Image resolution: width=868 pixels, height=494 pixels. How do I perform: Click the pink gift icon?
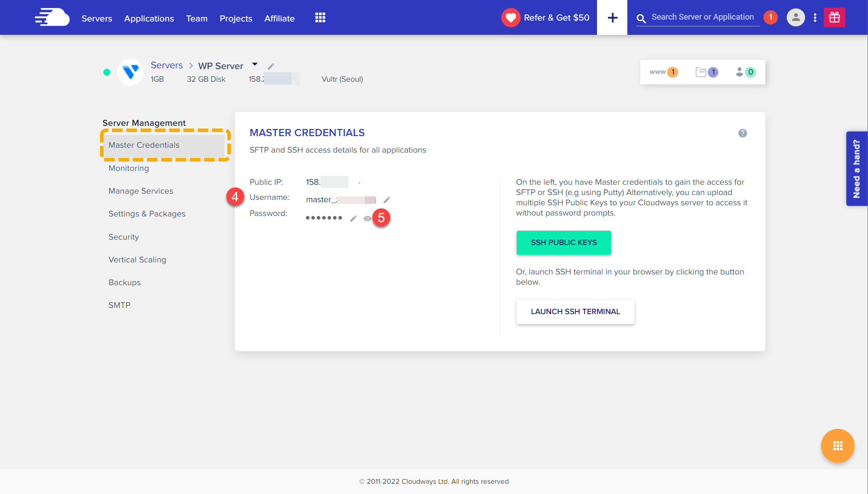tap(834, 17)
